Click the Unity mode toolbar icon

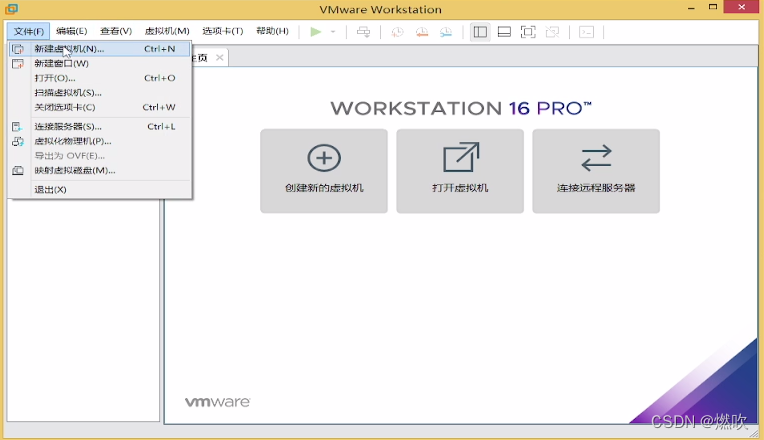tap(553, 32)
